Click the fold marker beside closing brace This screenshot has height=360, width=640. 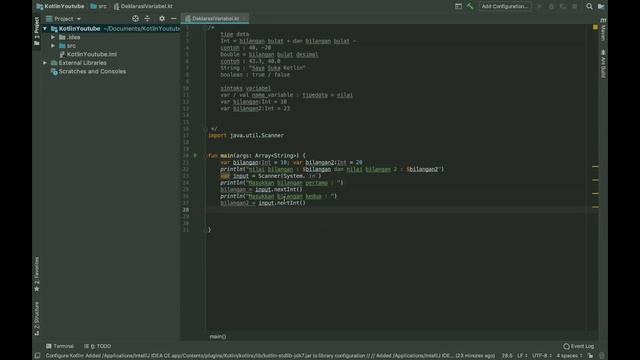tap(206, 230)
